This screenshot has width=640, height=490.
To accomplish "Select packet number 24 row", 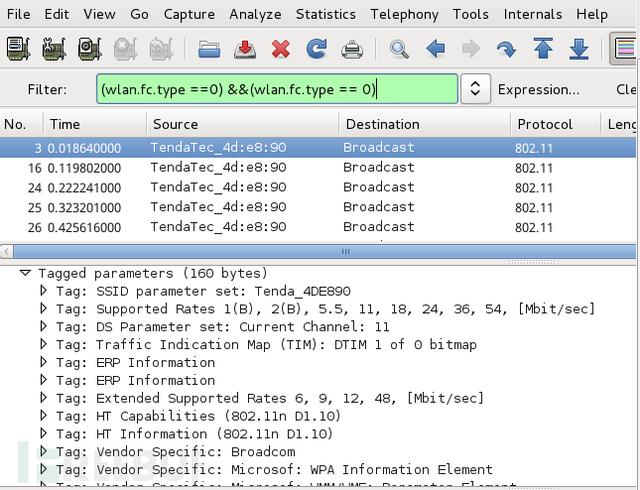I will pyautogui.click(x=318, y=187).
